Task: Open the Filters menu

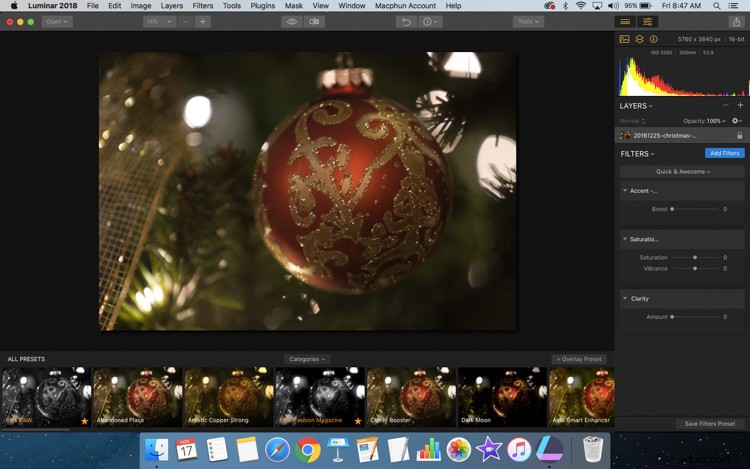Action: pyautogui.click(x=202, y=6)
